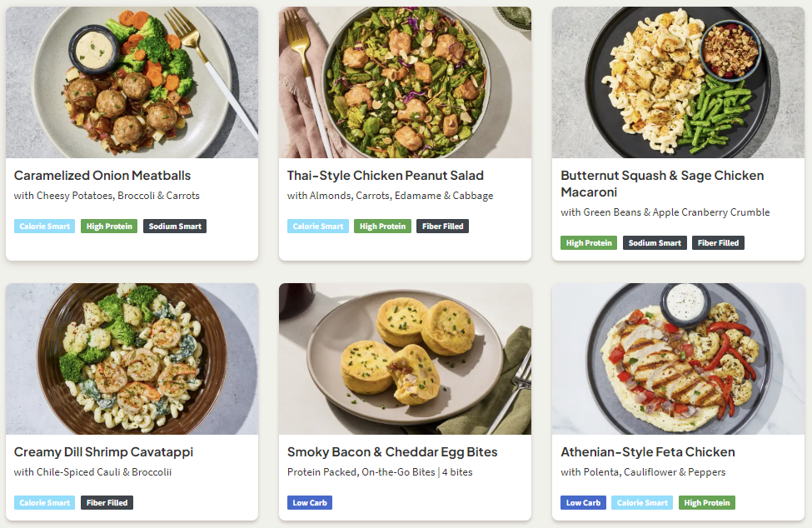Open the Thai-Style Chicken Peanut Salad title
812x528 pixels.
[386, 176]
